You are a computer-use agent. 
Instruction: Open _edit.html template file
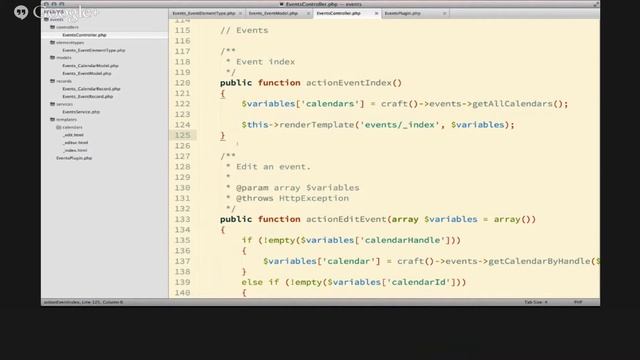[73, 135]
